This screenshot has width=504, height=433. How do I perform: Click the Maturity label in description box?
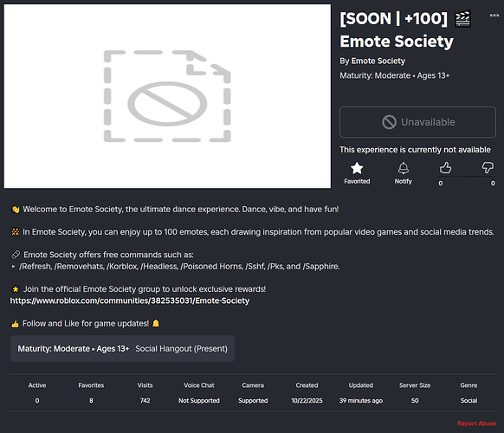74,349
